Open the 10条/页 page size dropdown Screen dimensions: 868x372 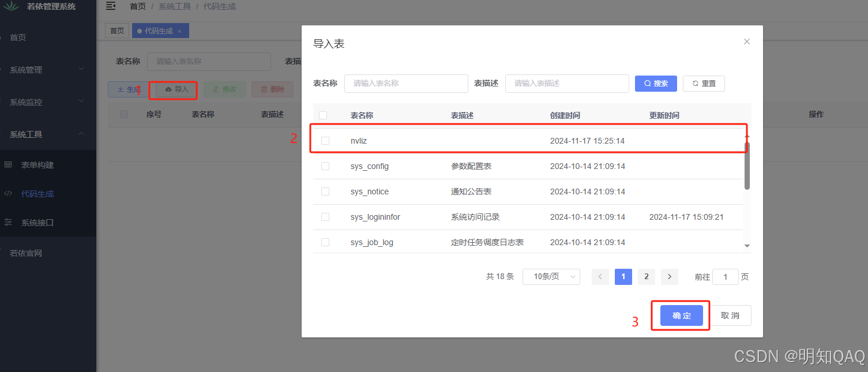[x=550, y=276]
